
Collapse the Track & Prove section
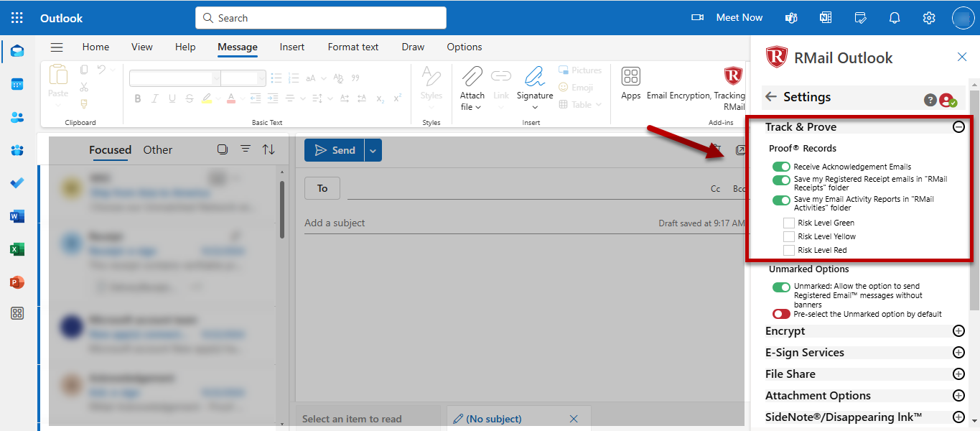(958, 127)
